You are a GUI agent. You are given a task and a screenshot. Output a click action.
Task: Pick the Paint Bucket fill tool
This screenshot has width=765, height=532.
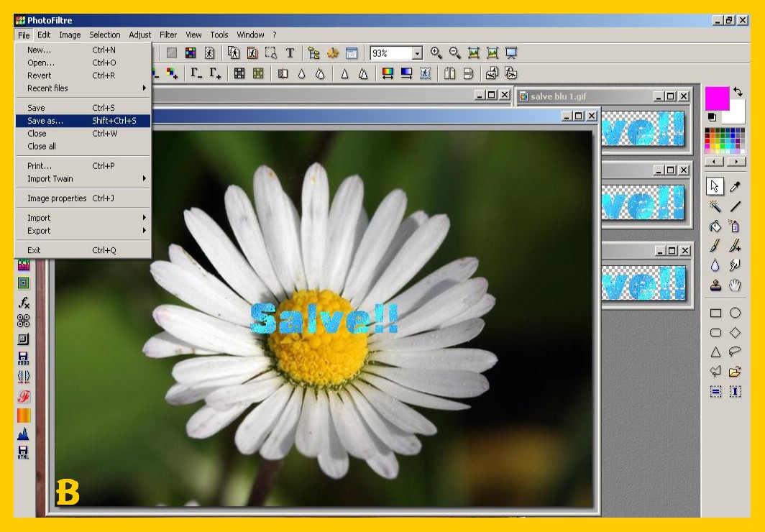[715, 226]
